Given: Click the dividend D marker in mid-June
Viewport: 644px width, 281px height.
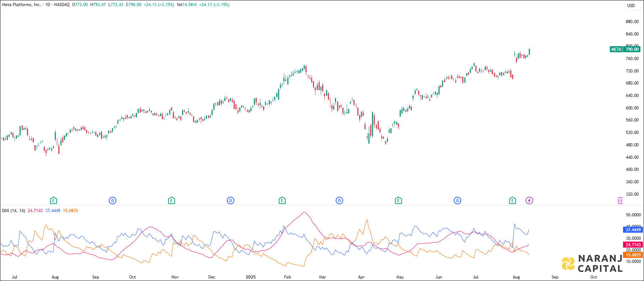Looking at the screenshot, I should pyautogui.click(x=457, y=201).
